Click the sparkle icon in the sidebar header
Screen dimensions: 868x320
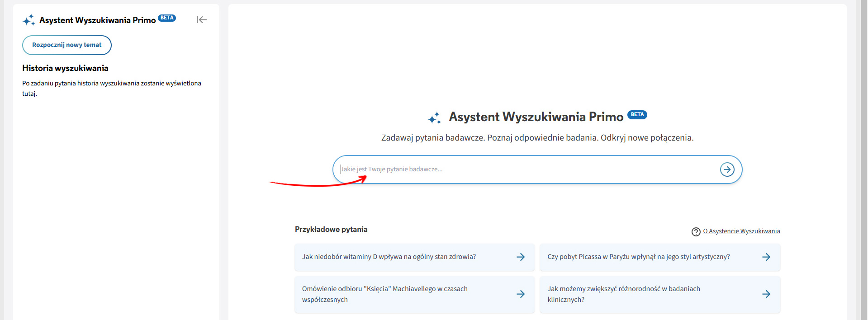[x=29, y=20]
